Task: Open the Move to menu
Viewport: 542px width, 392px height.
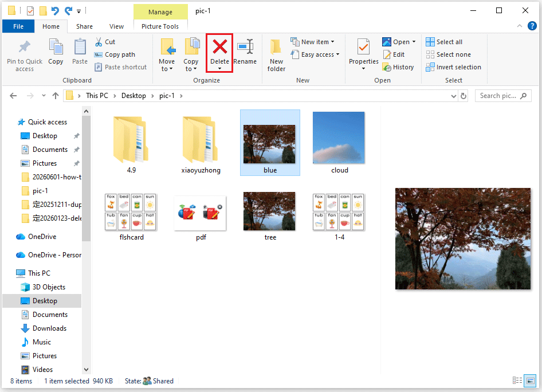Action: [167, 55]
